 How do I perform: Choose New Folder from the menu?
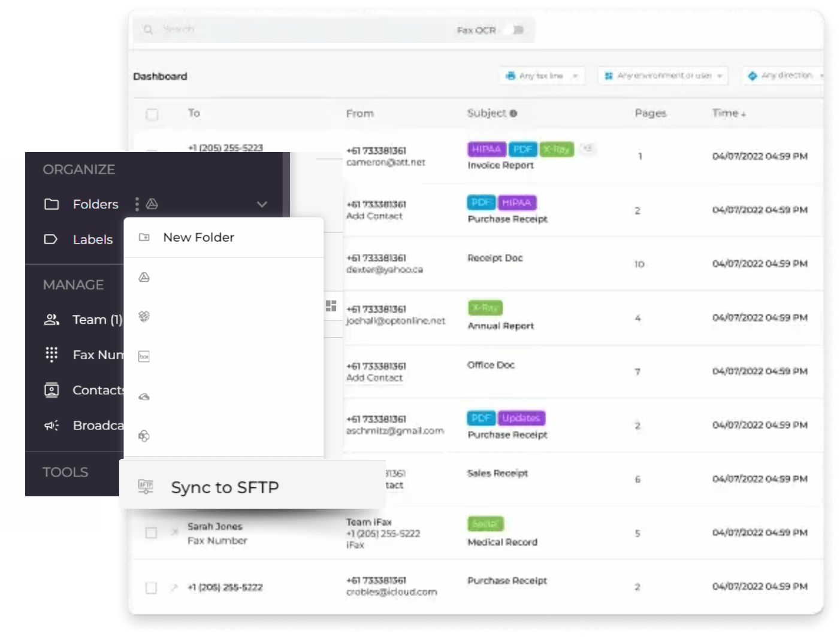tap(198, 237)
